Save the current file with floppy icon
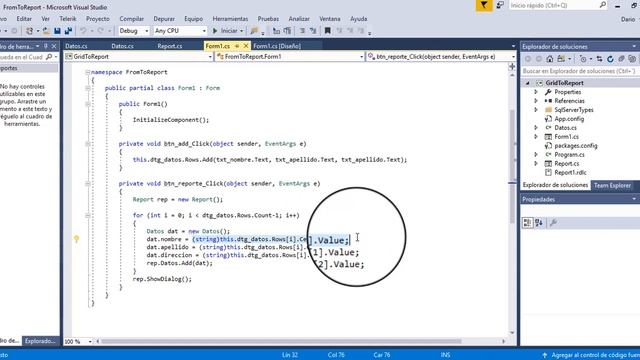Image resolution: width=640 pixels, height=360 pixels. tap(57, 31)
